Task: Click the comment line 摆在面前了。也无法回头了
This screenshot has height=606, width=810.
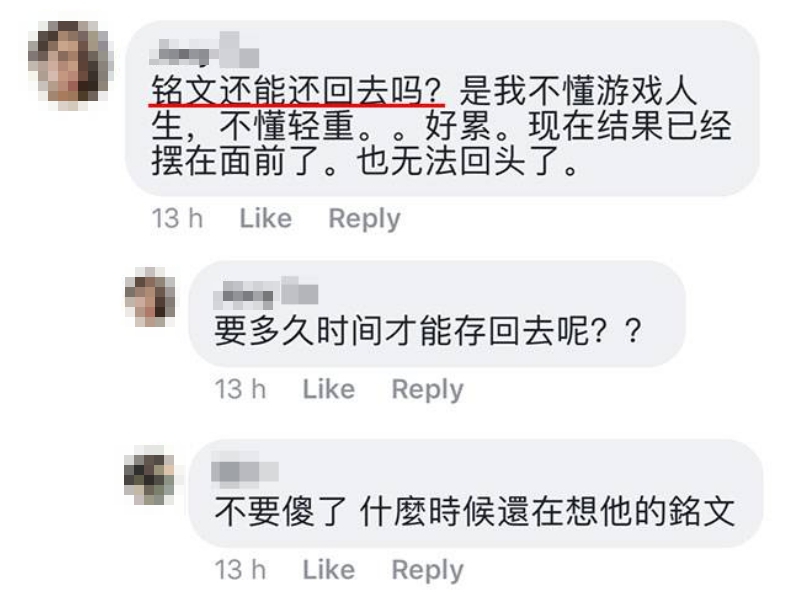Action: [x=365, y=161]
